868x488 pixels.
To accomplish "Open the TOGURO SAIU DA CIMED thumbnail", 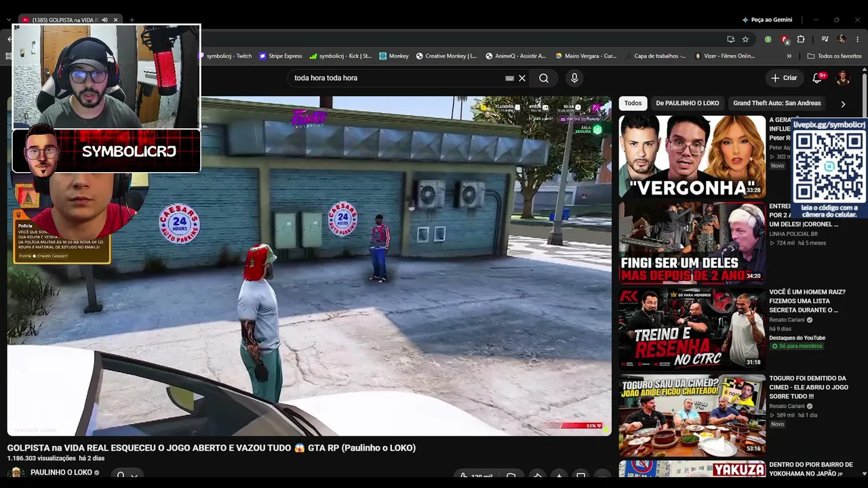I will [692, 415].
